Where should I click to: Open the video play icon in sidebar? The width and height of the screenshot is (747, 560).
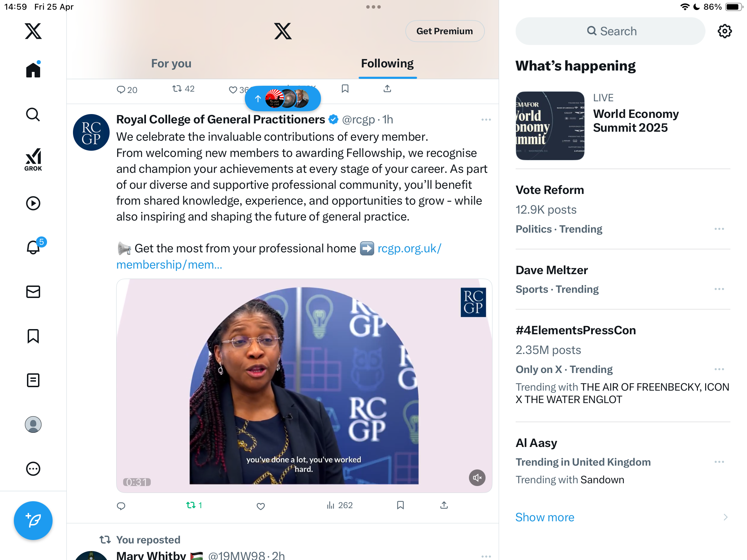coord(33,203)
